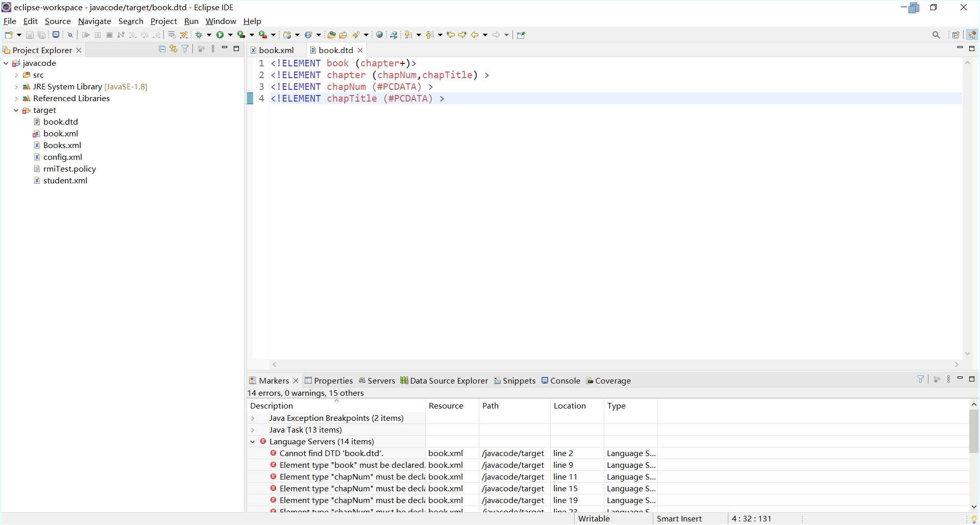The width and height of the screenshot is (980, 525).
Task: Select the Save toolbar icon
Action: pos(29,35)
